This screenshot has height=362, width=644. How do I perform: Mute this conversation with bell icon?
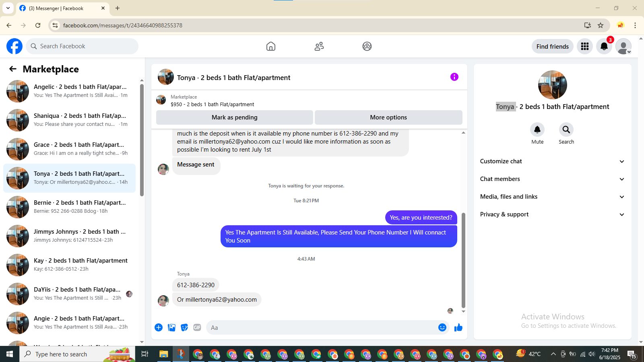click(537, 130)
